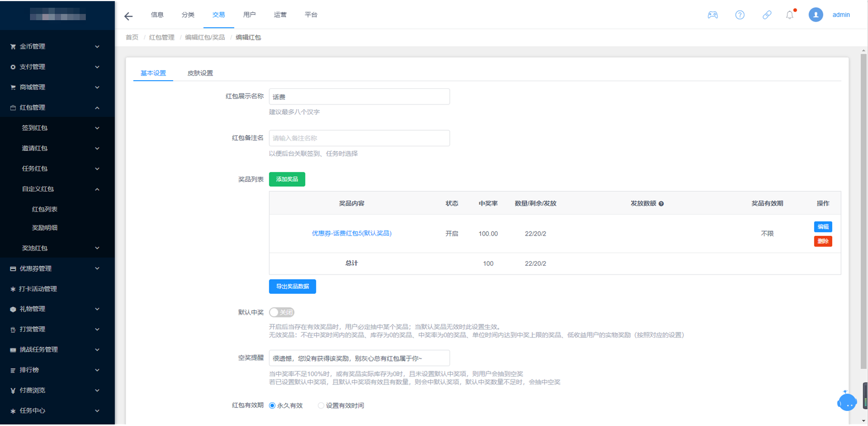
Task: Click the 交易 top menu item
Action: pyautogui.click(x=219, y=14)
